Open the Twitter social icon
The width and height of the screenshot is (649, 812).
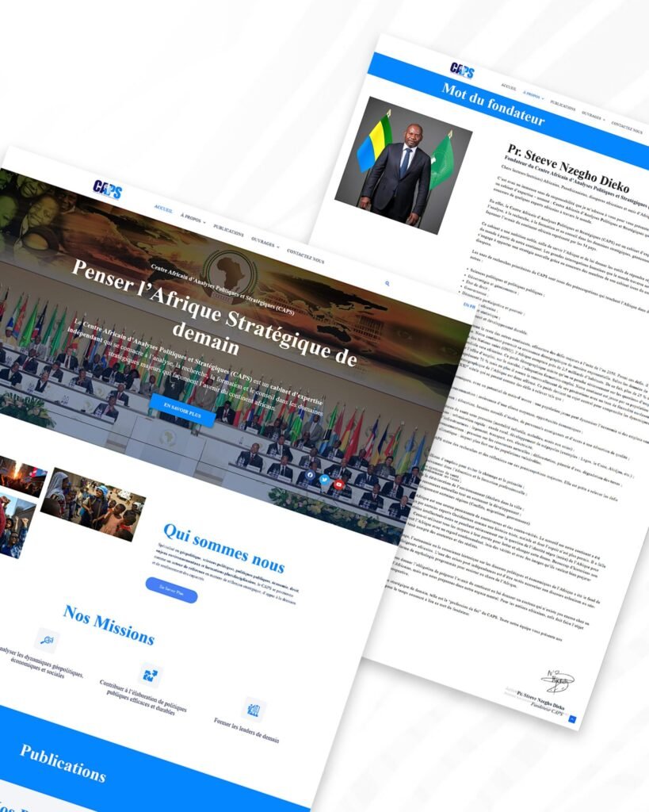pos(325,480)
